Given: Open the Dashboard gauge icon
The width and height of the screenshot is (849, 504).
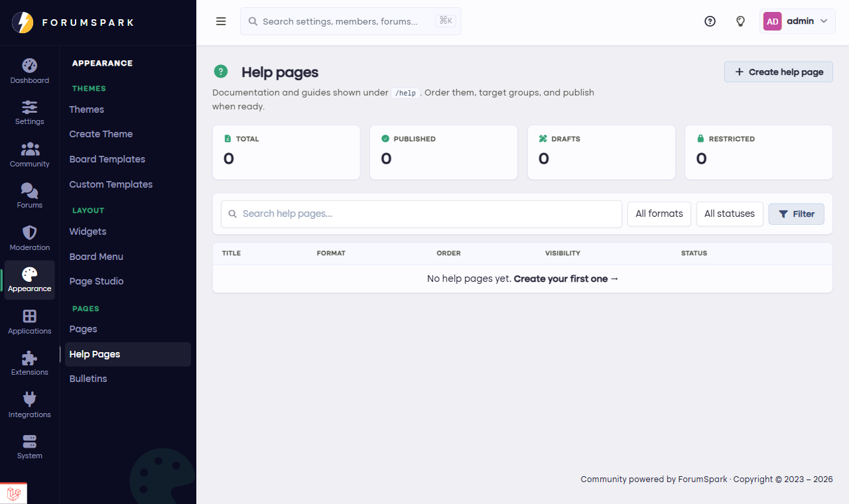Looking at the screenshot, I should pyautogui.click(x=30, y=66).
